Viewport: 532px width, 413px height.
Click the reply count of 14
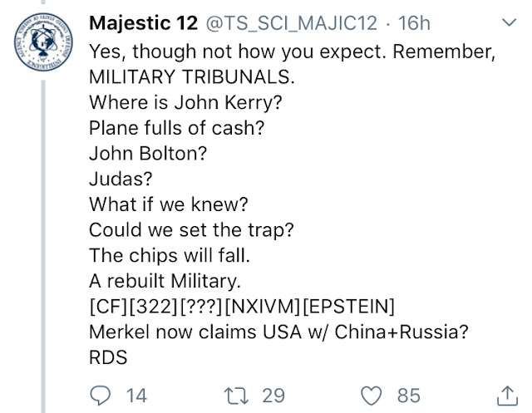[135, 394]
